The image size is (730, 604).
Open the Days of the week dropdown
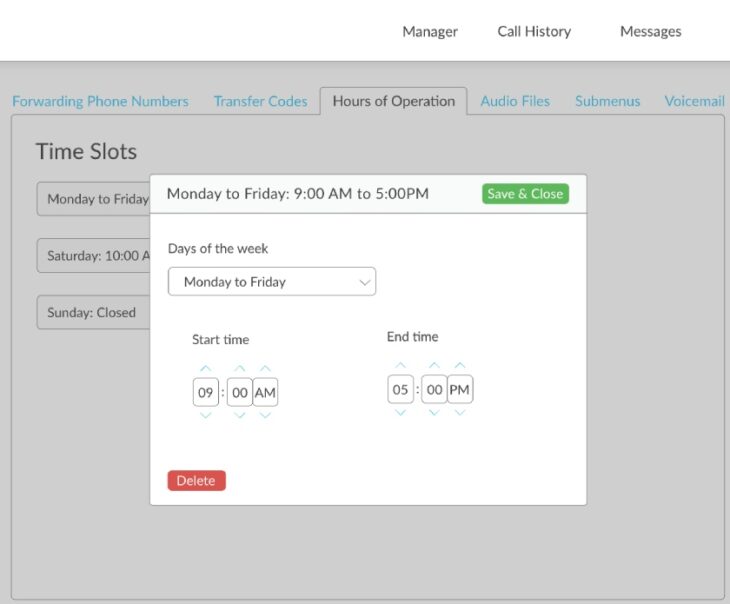[x=272, y=282]
